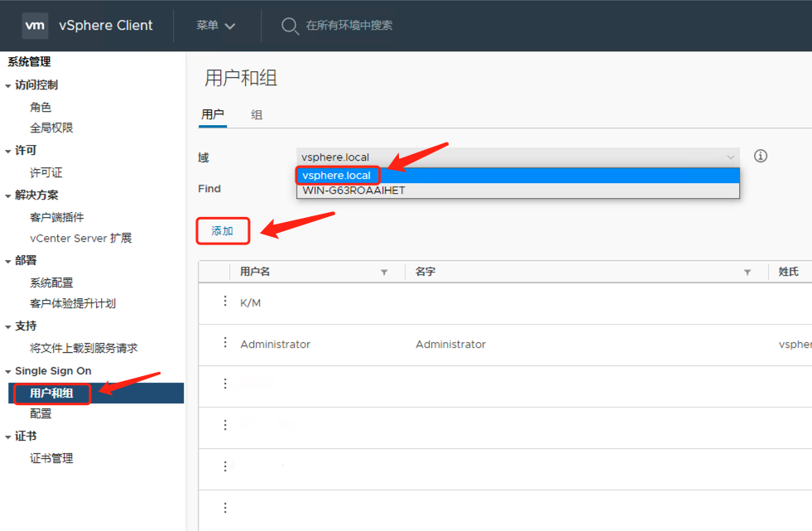The height and width of the screenshot is (531, 812).
Task: Switch to the 用户 tab
Action: coord(213,114)
